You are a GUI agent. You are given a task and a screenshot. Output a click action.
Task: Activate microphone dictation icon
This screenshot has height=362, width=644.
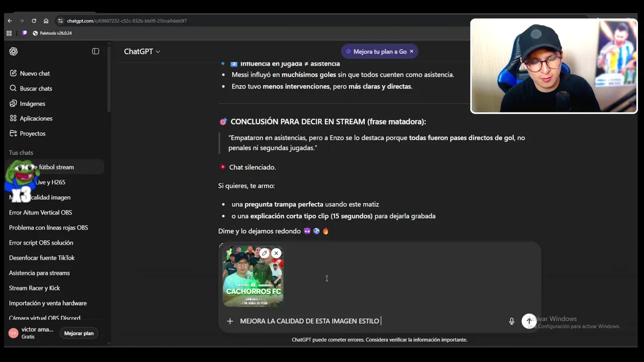tap(512, 321)
